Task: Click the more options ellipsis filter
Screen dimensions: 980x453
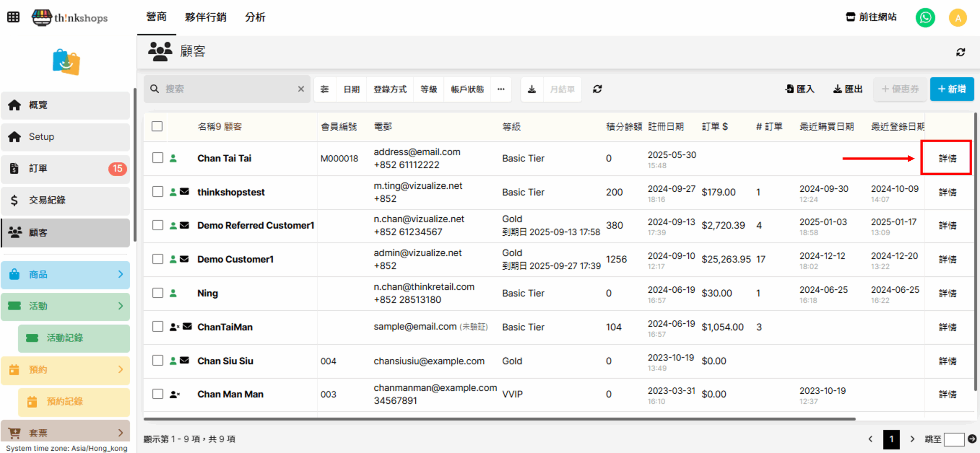Action: click(501, 89)
